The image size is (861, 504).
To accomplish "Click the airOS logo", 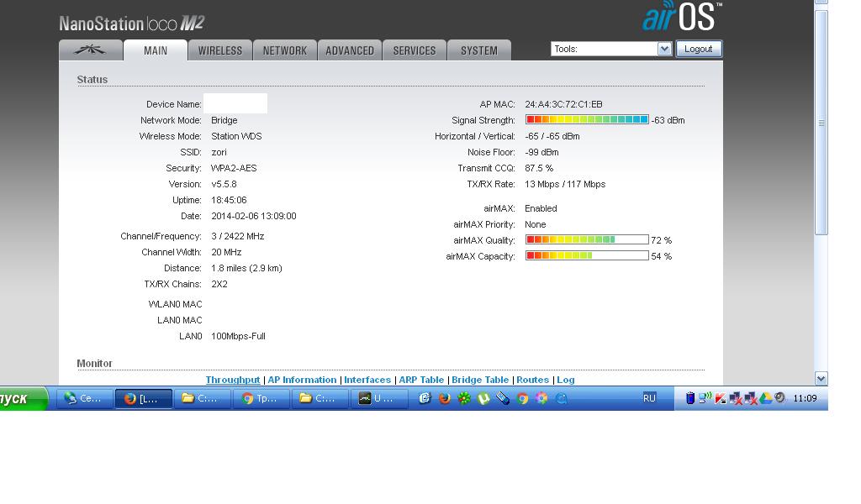I will click(x=681, y=17).
